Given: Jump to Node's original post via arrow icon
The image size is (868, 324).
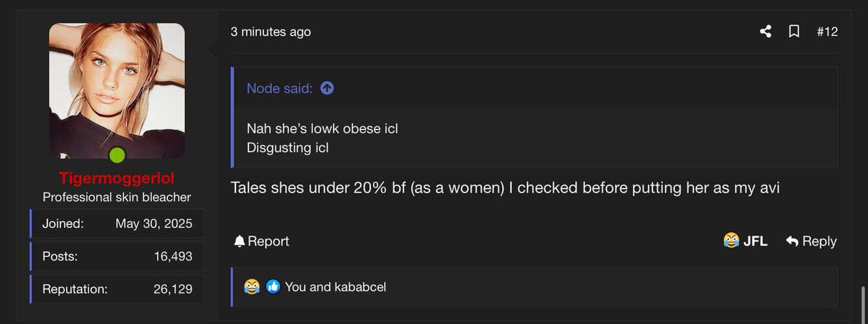Looking at the screenshot, I should tap(327, 88).
